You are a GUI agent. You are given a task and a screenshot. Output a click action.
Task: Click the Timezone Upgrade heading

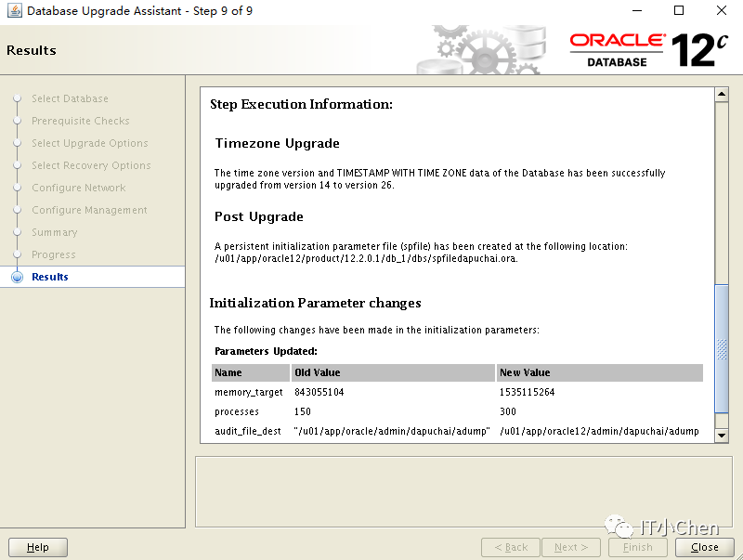click(x=277, y=143)
